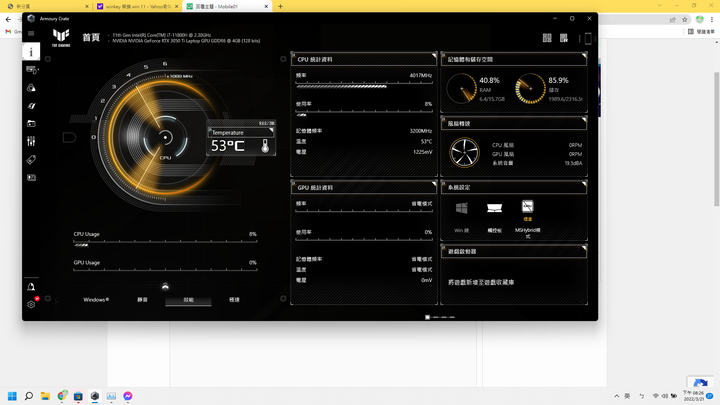The width and height of the screenshot is (720, 405).
Task: Select the Windows operating mode
Action: click(x=96, y=300)
